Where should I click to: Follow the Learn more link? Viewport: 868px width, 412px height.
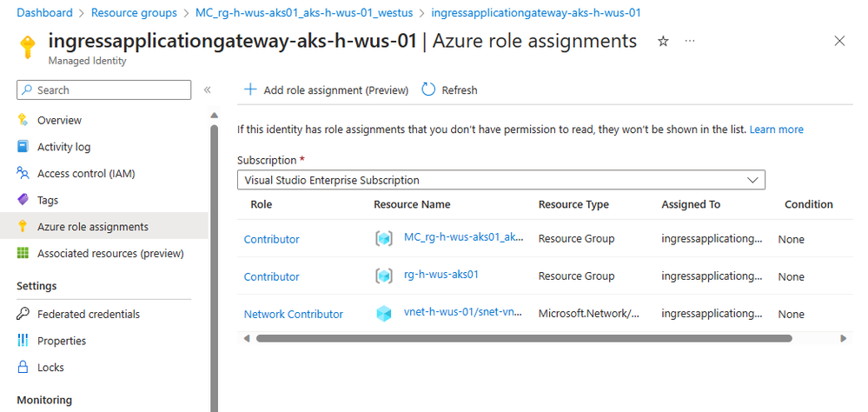click(x=776, y=129)
